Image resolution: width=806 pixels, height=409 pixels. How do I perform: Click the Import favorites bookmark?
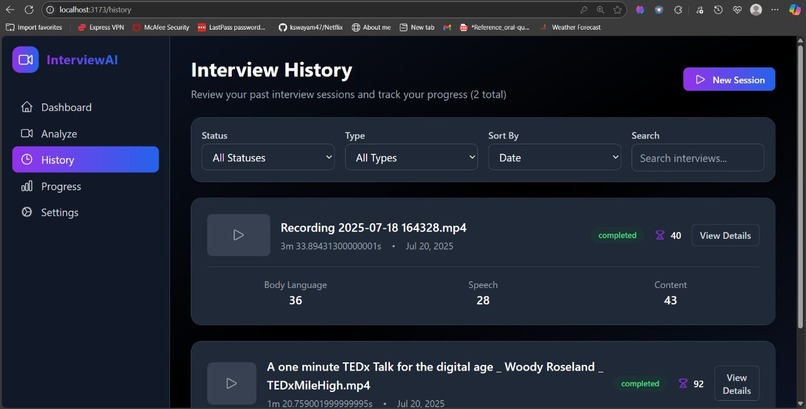tap(34, 27)
